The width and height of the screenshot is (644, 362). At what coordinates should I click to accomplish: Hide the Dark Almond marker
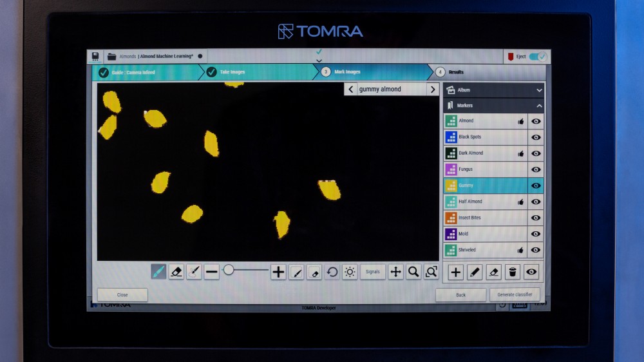coord(536,153)
